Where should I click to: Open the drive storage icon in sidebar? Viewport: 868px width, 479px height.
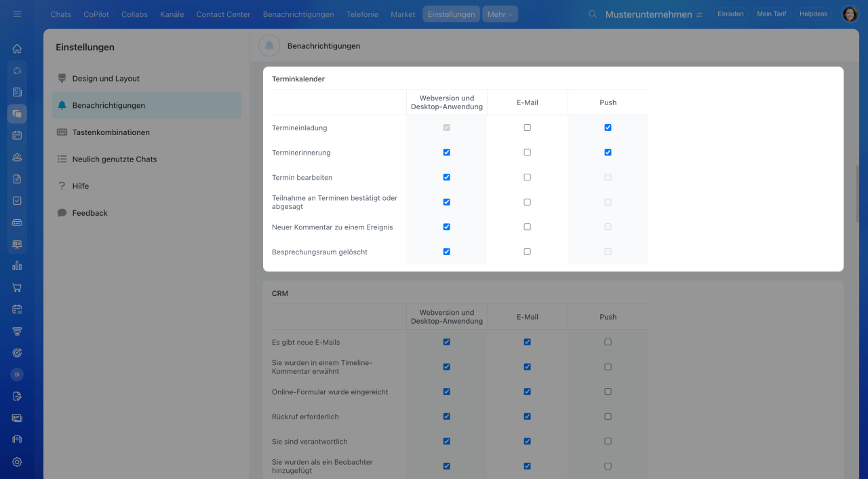17,223
